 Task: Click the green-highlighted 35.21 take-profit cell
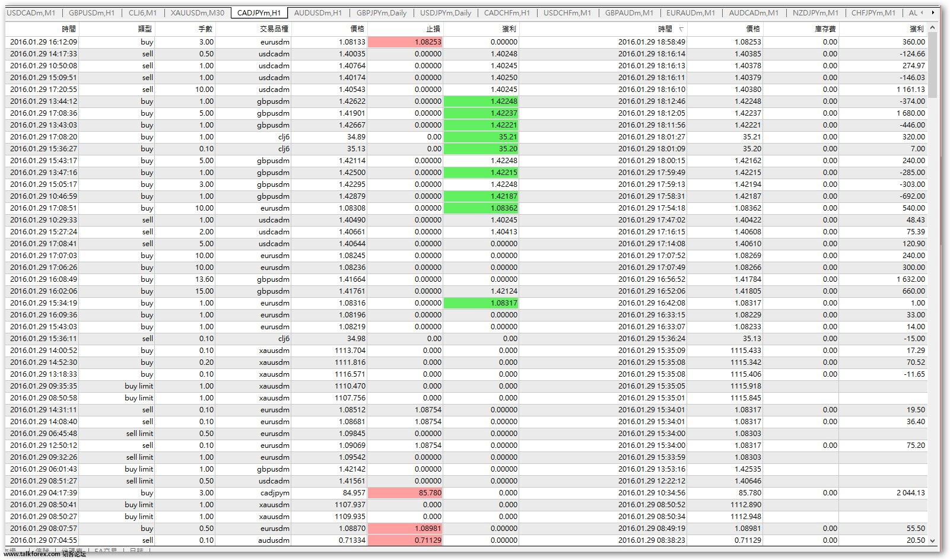(x=481, y=137)
